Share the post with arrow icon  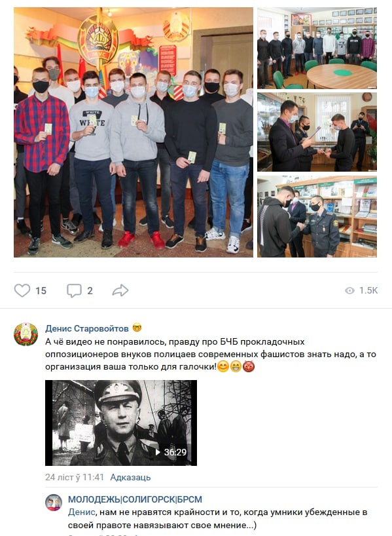point(120,290)
